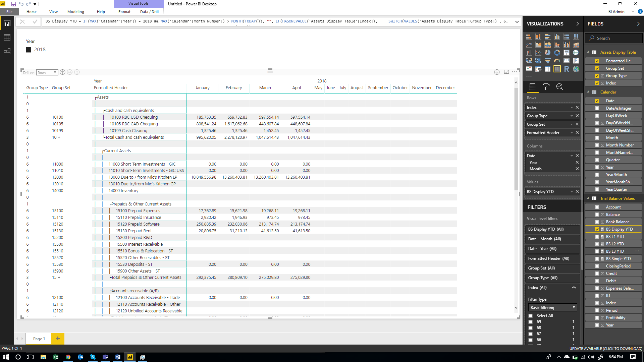Open dropdown for Formatted Header row field

click(x=572, y=133)
